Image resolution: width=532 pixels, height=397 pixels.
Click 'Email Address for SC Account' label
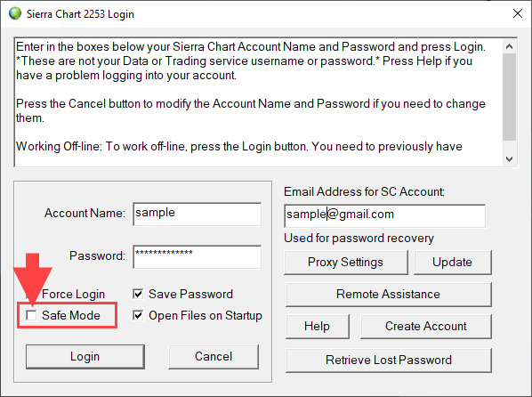(x=364, y=192)
